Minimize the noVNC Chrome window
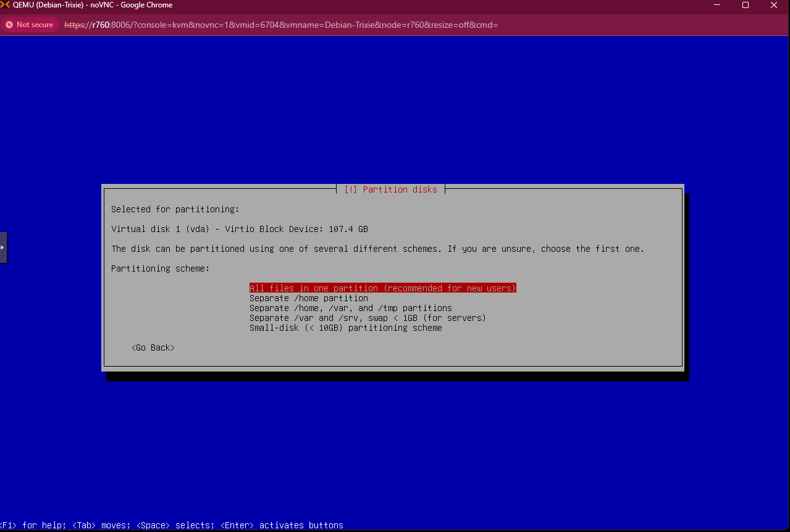The height and width of the screenshot is (532, 790). tap(717, 5)
